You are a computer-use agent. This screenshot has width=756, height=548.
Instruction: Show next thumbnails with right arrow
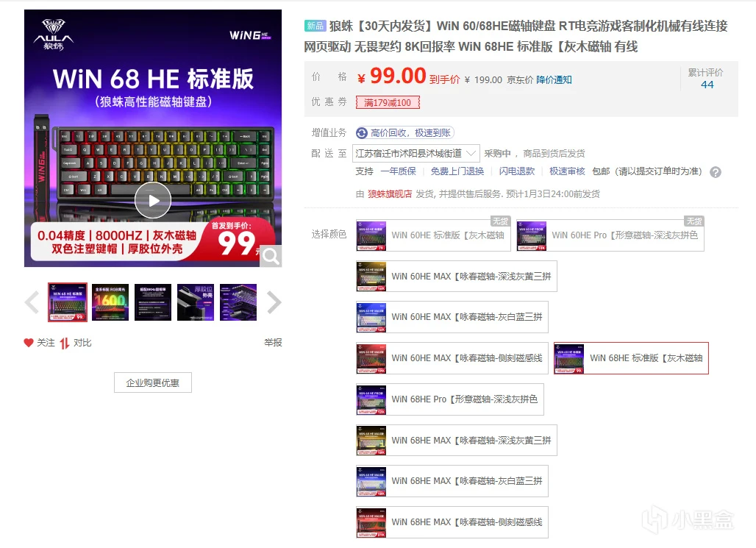point(274,302)
